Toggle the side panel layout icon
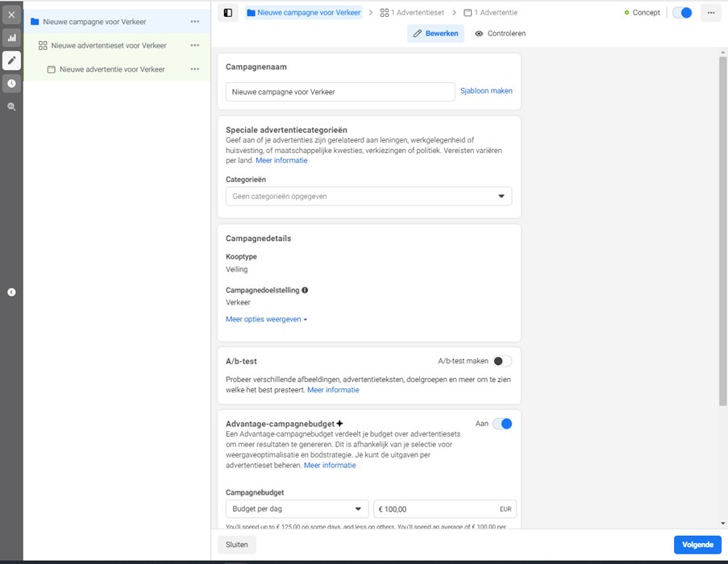 click(x=228, y=13)
